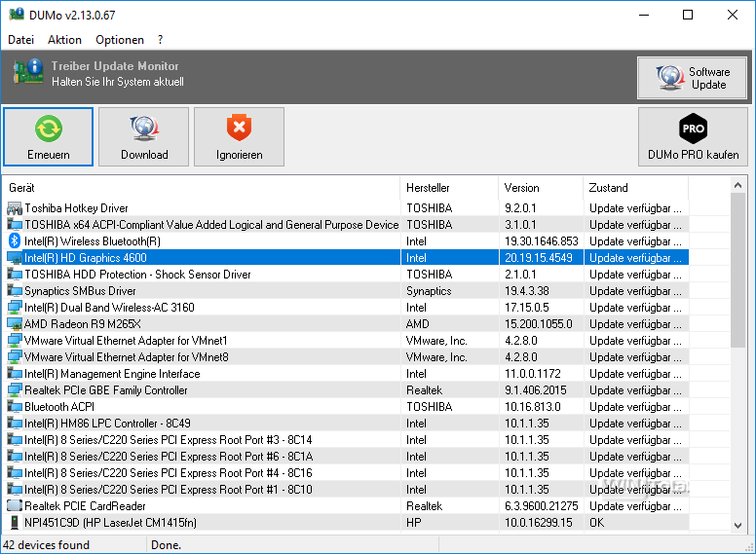
Task: Open the Optionen menu
Action: tap(120, 40)
